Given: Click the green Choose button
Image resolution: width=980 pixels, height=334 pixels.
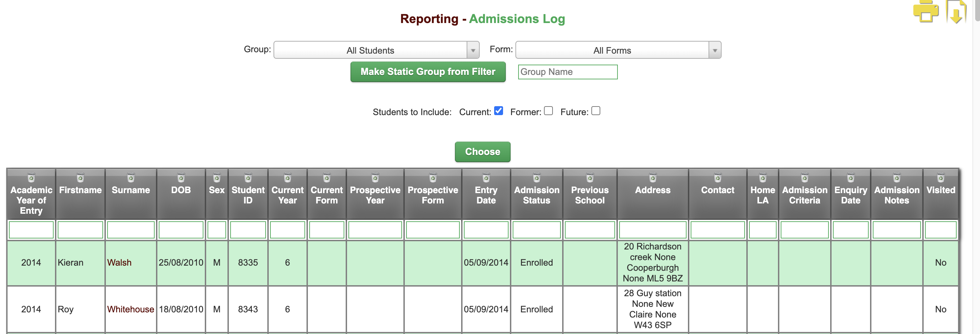Looking at the screenshot, I should pyautogui.click(x=482, y=152).
